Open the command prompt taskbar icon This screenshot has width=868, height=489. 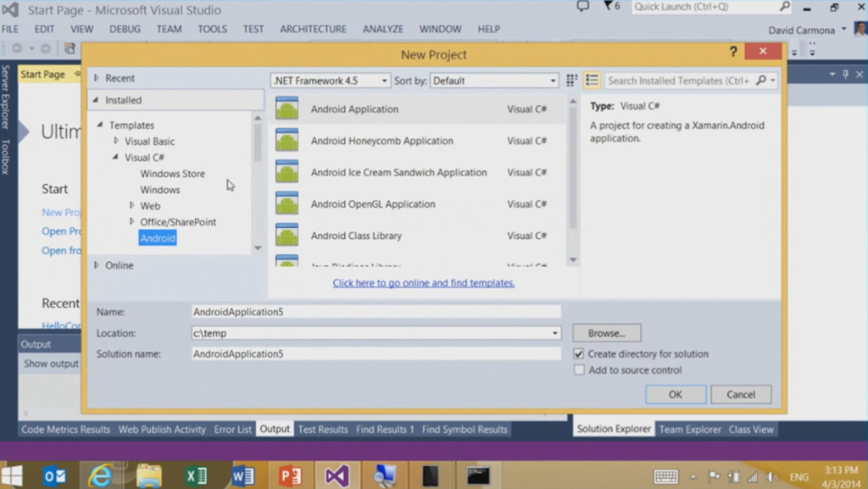(478, 475)
